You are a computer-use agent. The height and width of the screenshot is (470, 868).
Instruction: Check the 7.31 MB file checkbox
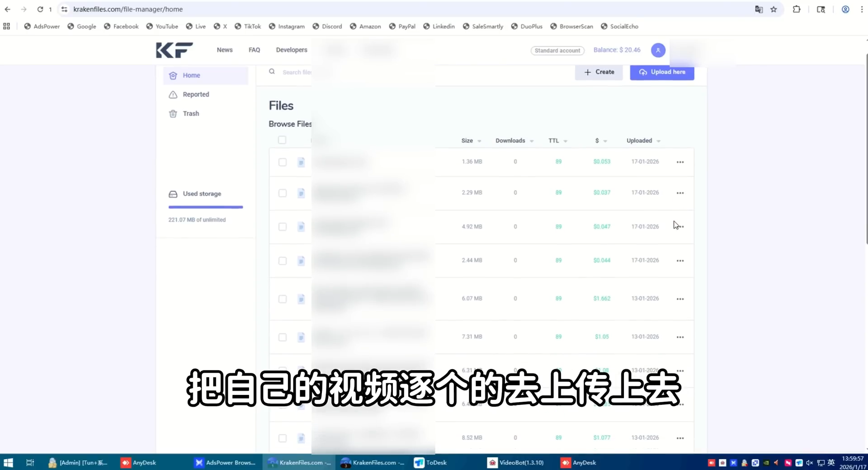pyautogui.click(x=283, y=338)
